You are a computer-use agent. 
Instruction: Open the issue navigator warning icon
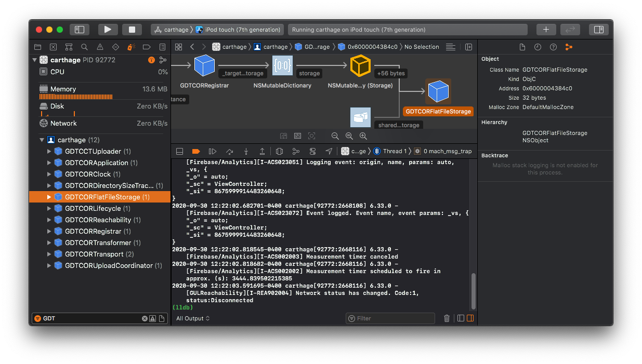click(99, 47)
